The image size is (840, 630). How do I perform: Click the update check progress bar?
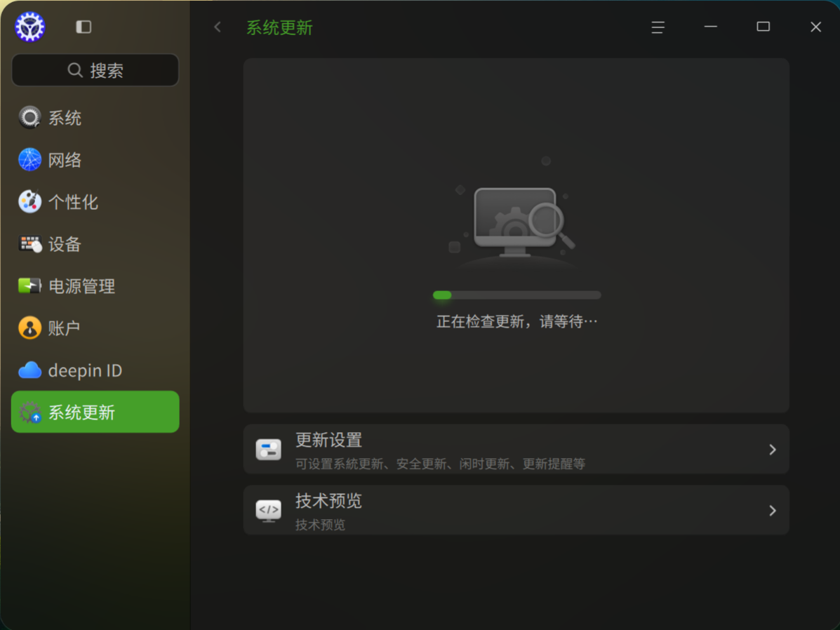coord(517,295)
